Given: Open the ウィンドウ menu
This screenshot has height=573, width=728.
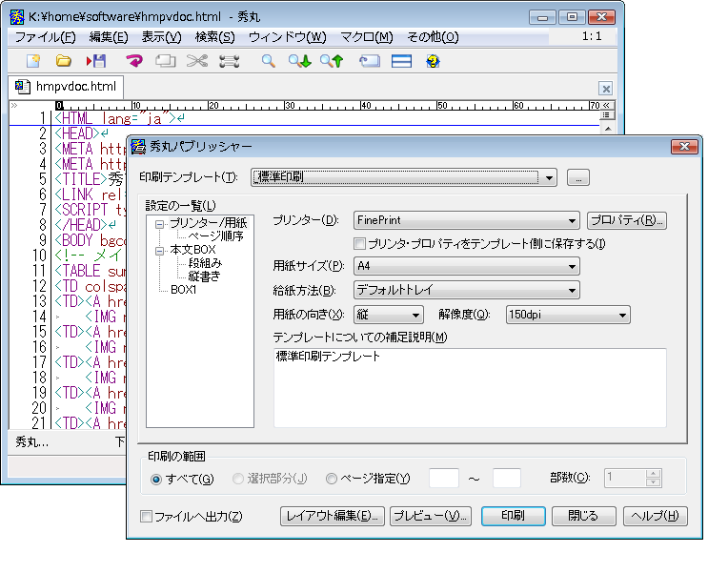Looking at the screenshot, I should (288, 37).
